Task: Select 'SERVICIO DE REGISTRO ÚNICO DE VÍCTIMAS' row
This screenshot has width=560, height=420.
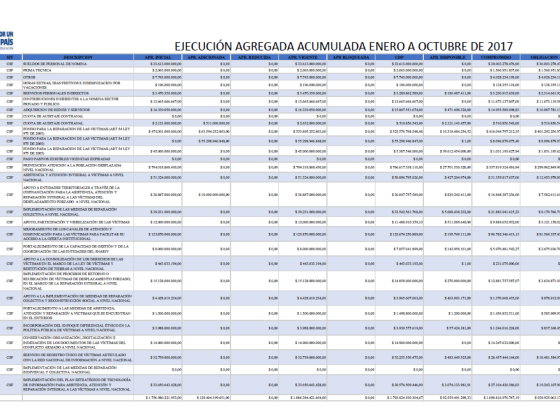Action: click(280, 357)
